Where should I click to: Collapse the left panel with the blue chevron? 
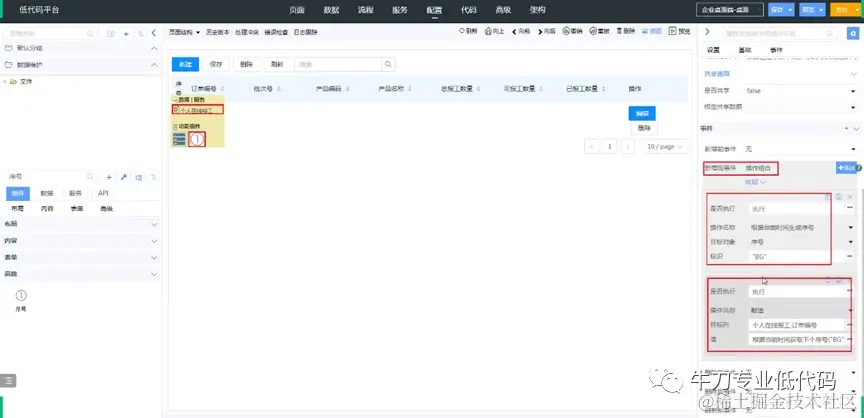click(154, 33)
